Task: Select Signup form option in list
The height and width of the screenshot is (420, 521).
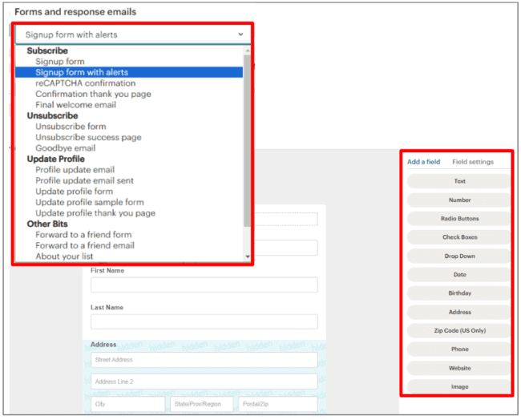Action: pyautogui.click(x=59, y=62)
